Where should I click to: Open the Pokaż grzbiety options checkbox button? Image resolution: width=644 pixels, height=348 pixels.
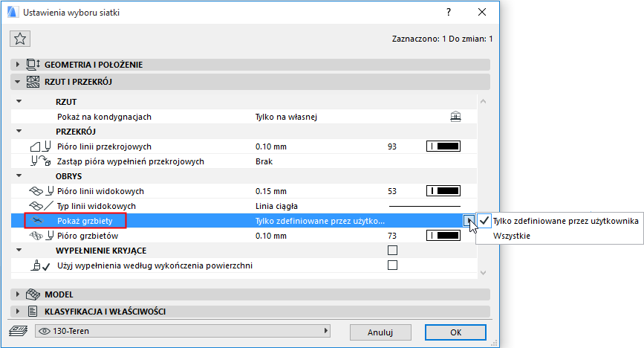pos(467,220)
